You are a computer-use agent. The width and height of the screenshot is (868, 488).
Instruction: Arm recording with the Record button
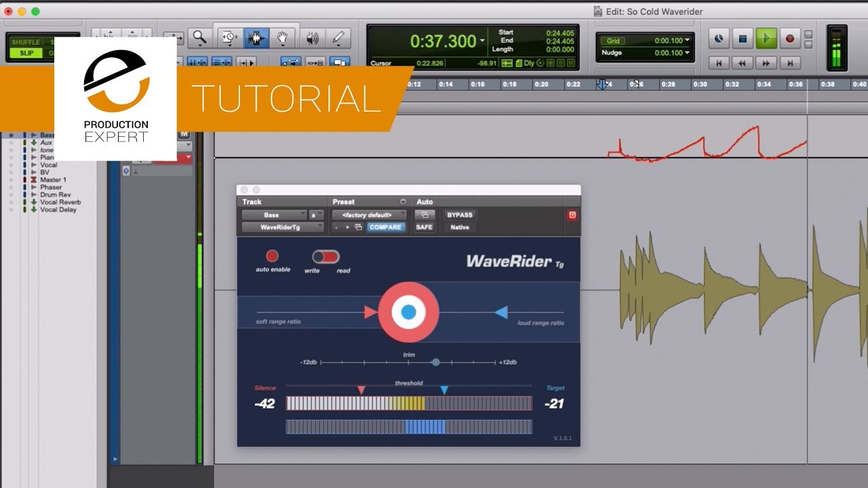[x=789, y=39]
